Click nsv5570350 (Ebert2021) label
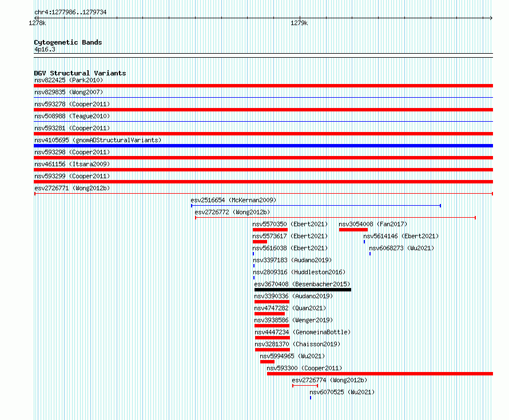The width and height of the screenshot is (509, 420). coord(290,224)
